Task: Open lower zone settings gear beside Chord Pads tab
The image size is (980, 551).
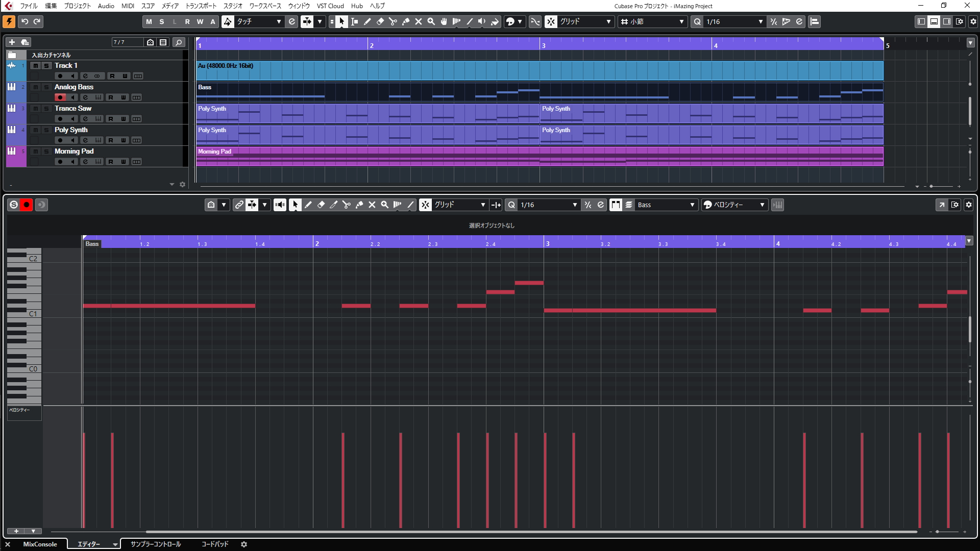Action: click(244, 544)
